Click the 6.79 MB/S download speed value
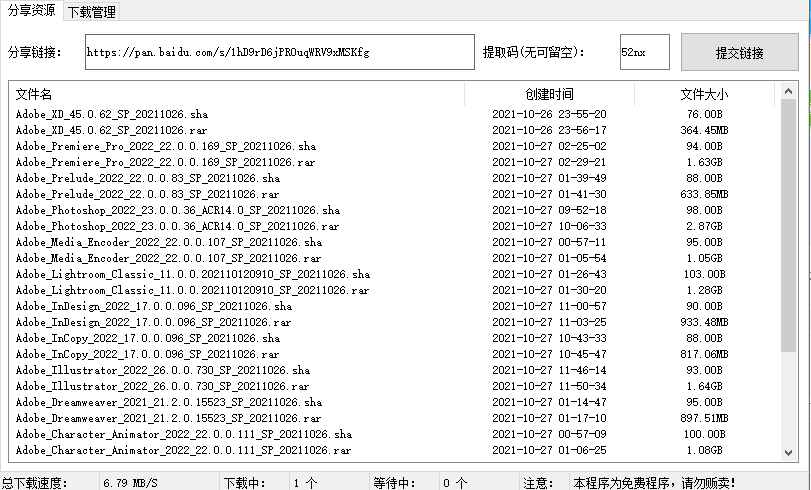811x490 pixels. [130, 483]
